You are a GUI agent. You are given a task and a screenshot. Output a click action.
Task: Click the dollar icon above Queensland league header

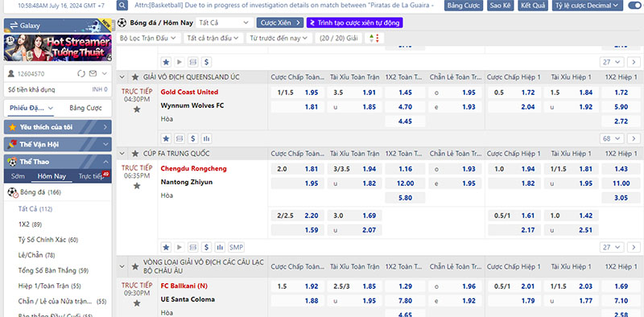[x=206, y=62]
